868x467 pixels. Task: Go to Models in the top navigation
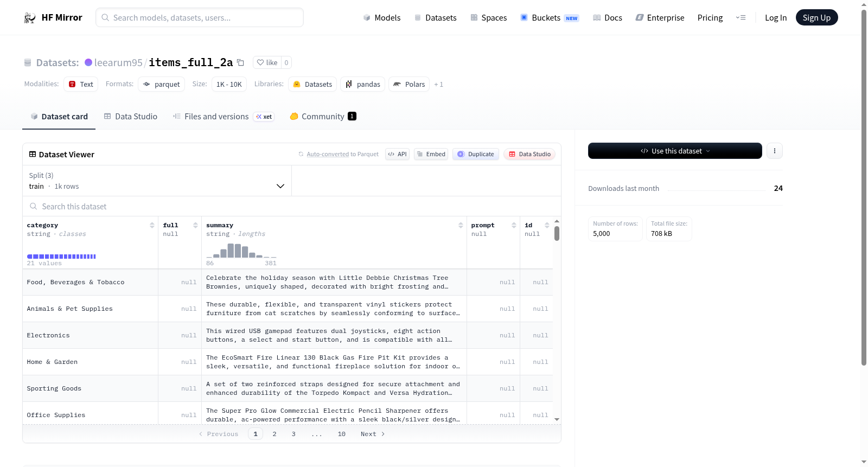pyautogui.click(x=382, y=17)
